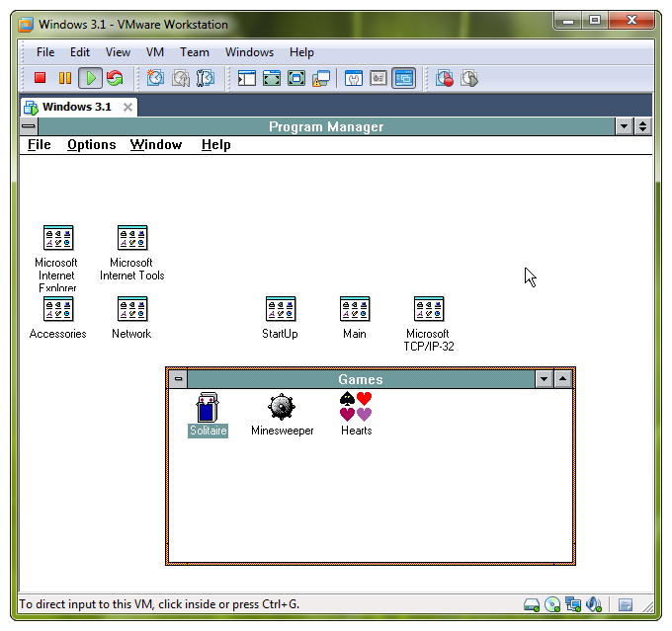Open the Program Manager Options menu
This screenshot has height=631, width=672.
coord(91,144)
